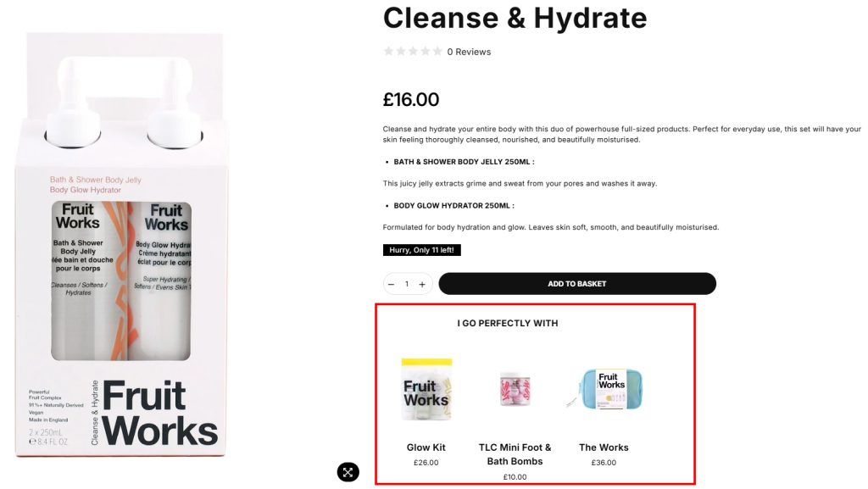Click the empty star rating
The height and width of the screenshot is (489, 868).
click(413, 52)
